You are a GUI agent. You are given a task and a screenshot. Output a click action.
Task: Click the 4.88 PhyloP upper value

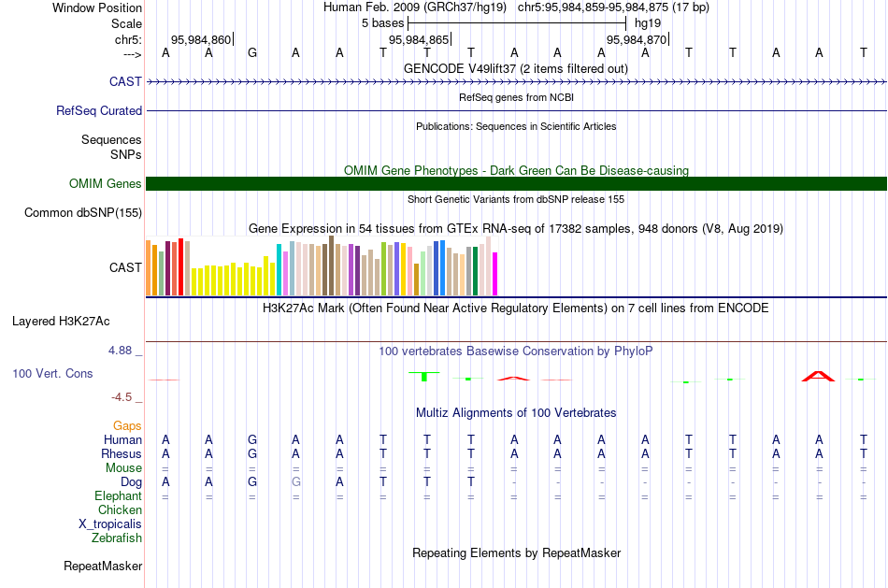point(120,351)
